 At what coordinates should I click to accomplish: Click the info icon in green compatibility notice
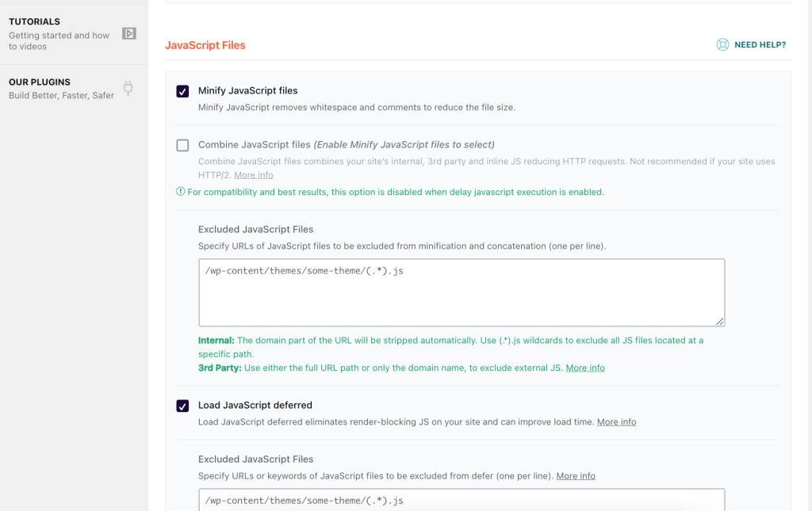(180, 192)
